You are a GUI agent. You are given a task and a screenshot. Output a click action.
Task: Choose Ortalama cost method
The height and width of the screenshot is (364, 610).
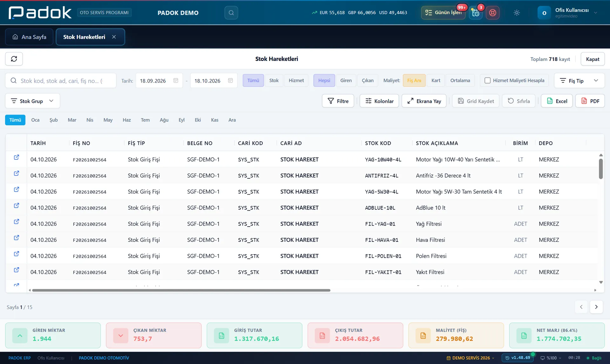[x=460, y=81]
